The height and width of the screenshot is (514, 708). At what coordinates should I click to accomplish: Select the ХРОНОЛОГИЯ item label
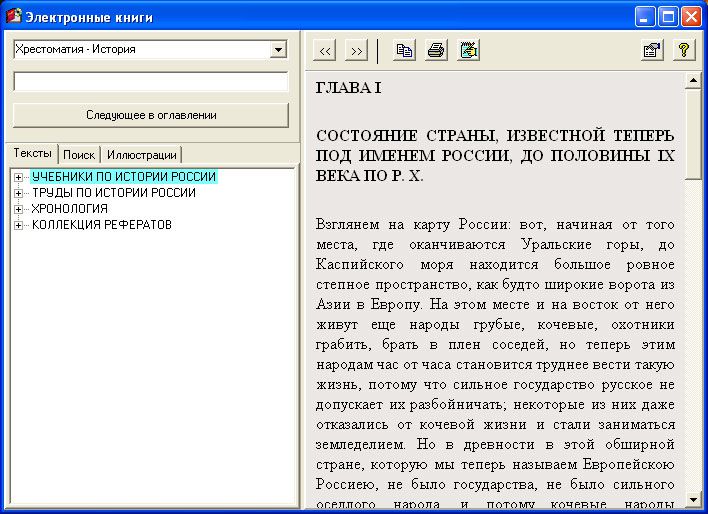point(69,209)
